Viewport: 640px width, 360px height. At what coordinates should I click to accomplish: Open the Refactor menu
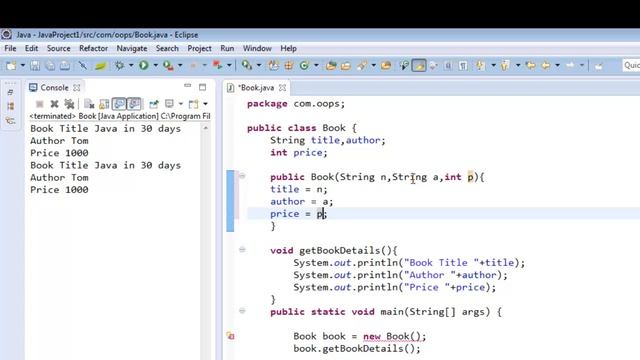click(93, 48)
